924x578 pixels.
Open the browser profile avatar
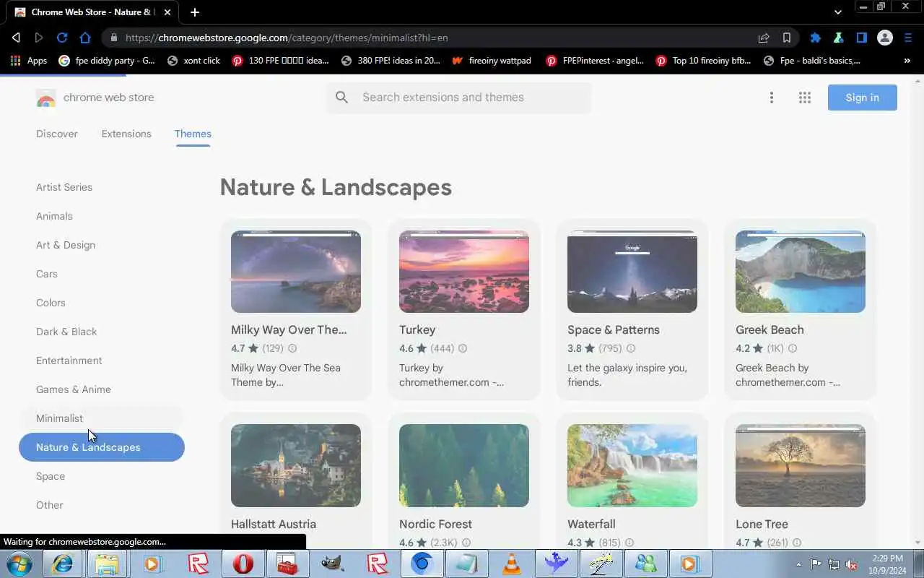point(884,38)
